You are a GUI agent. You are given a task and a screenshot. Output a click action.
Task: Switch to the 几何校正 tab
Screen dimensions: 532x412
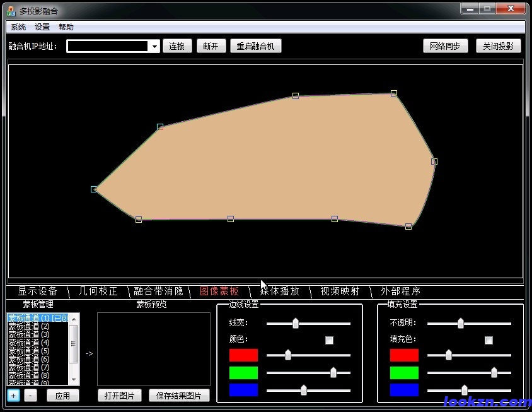click(x=98, y=291)
